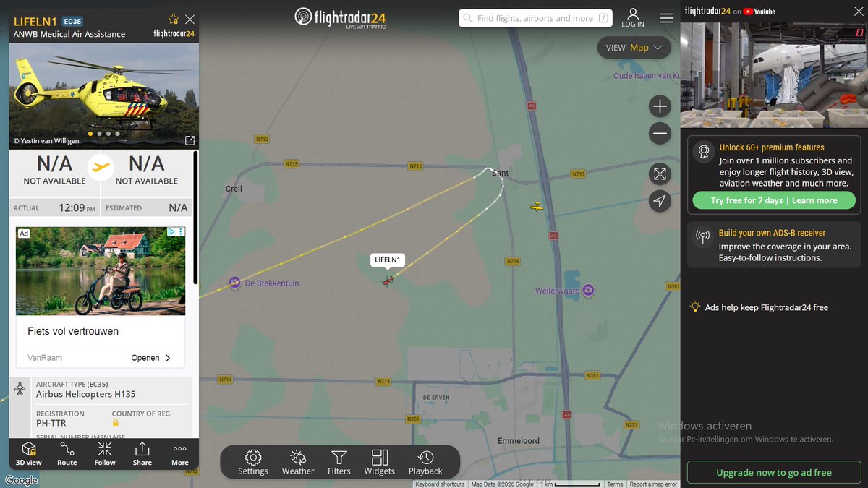This screenshot has height=488, width=868.
Task: Center map on my location
Action: [660, 201]
